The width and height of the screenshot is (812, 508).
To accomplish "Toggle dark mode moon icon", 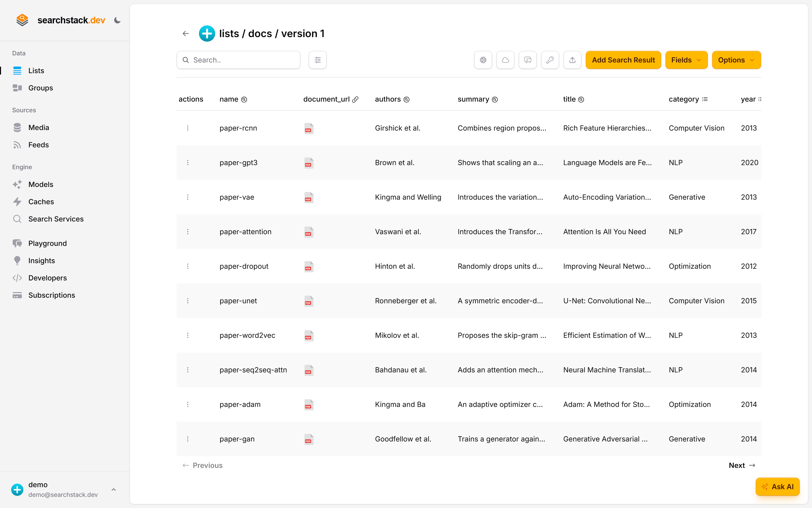I will pos(117,20).
